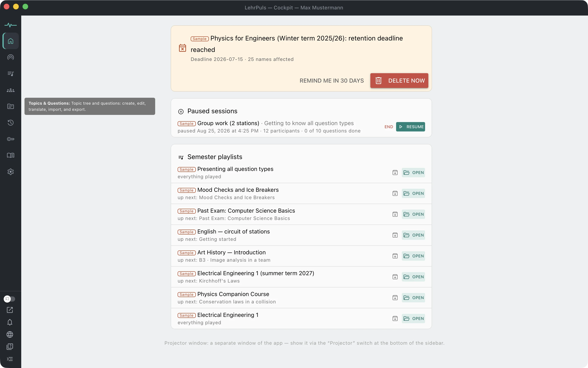Open the groups and participants sidebar icon

coord(10,90)
